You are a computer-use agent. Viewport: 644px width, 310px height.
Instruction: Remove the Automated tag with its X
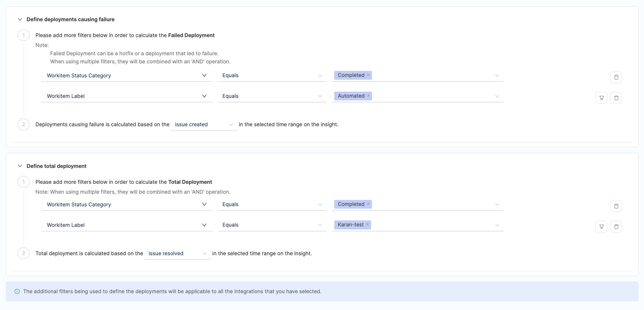[x=368, y=96]
